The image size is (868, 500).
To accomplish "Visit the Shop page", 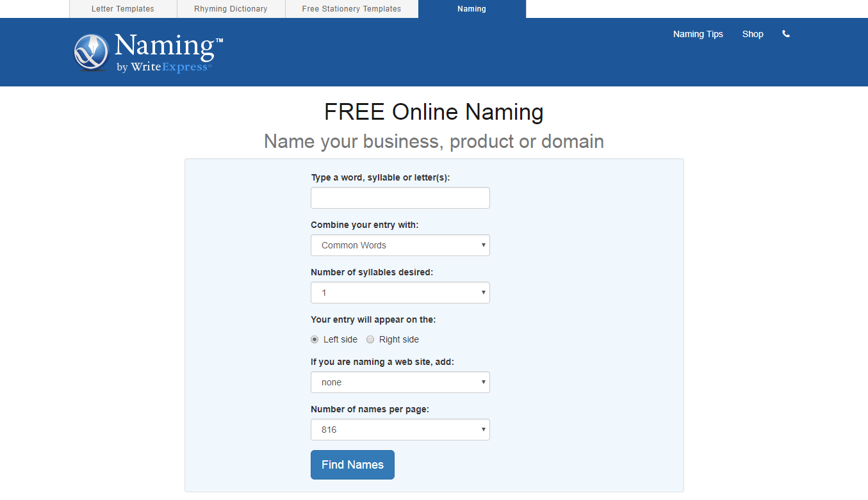I will pos(752,34).
